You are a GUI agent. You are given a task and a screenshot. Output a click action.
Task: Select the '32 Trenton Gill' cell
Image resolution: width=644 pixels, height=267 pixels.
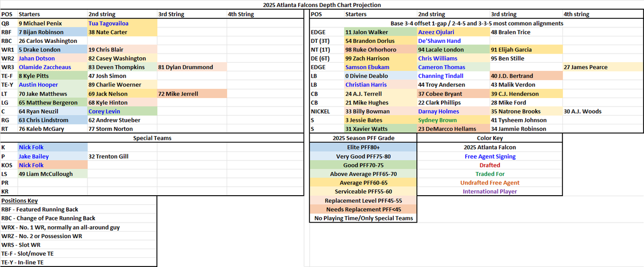122,156
